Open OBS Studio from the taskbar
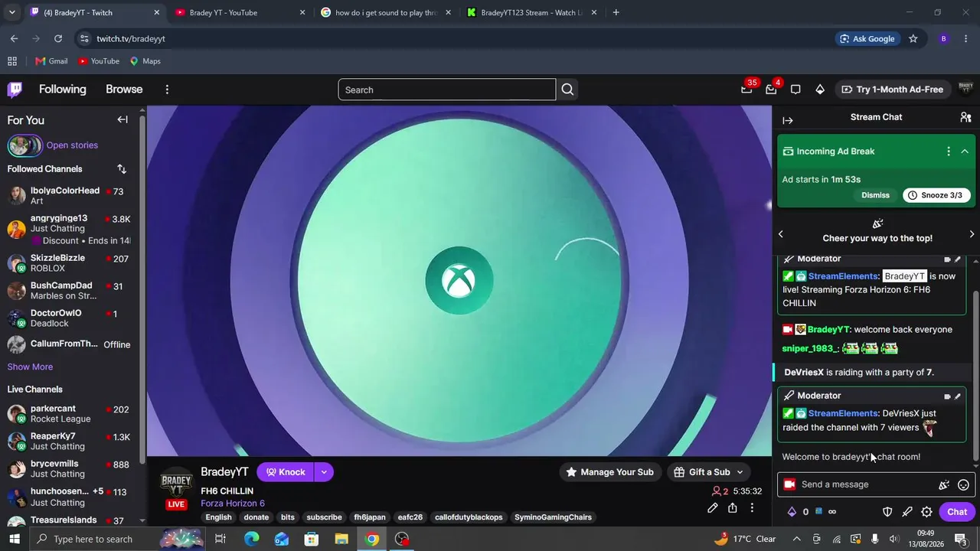The image size is (980, 551). (x=402, y=539)
